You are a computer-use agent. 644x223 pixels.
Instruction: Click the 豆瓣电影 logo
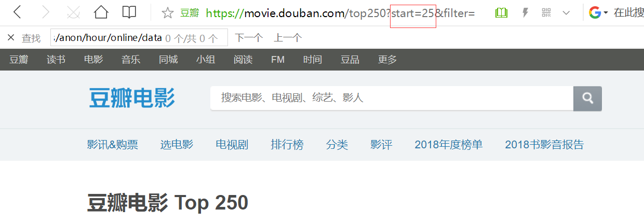132,98
